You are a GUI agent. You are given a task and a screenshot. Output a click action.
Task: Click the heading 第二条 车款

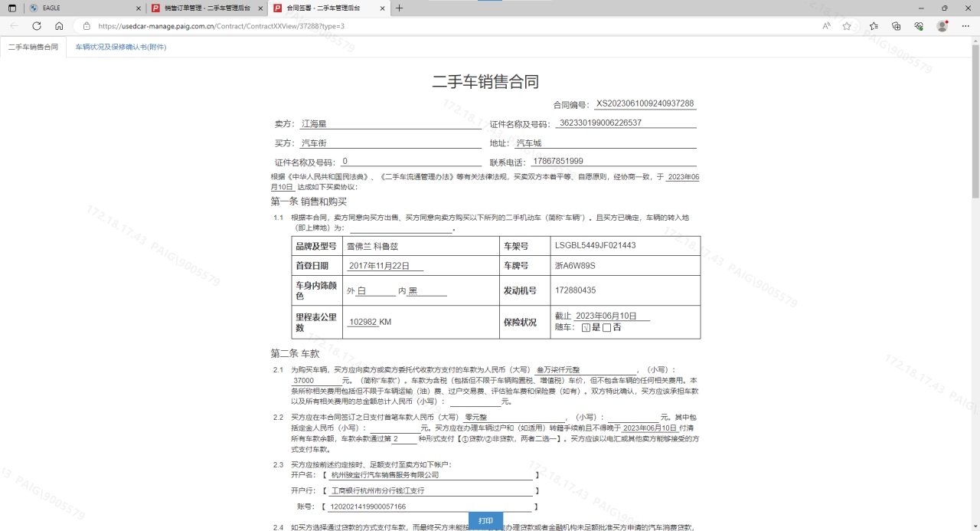pos(295,353)
